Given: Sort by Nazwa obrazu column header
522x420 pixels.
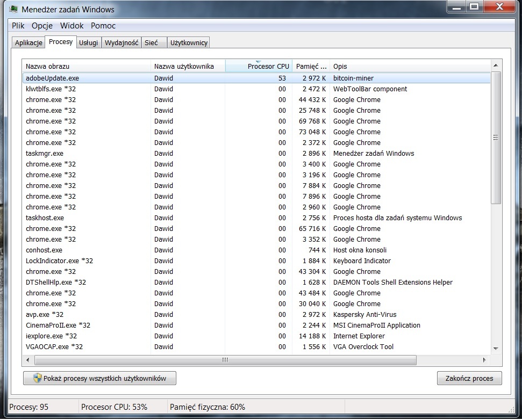Looking at the screenshot, I should pos(87,66).
